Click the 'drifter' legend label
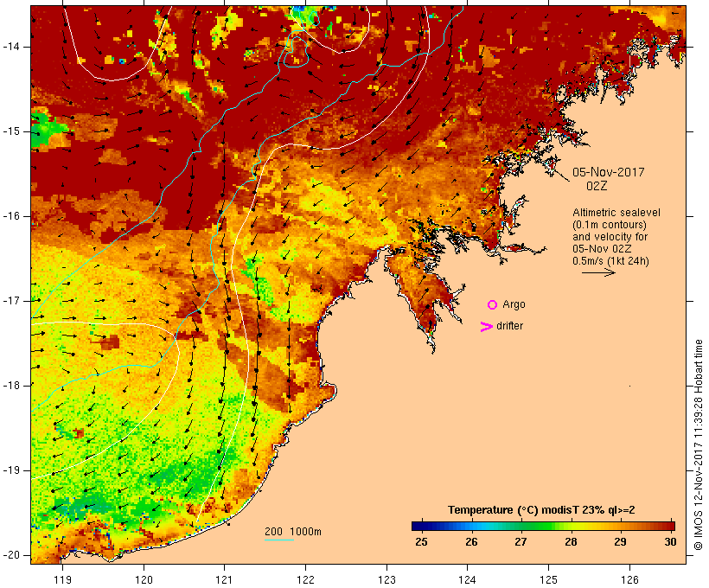 509,326
